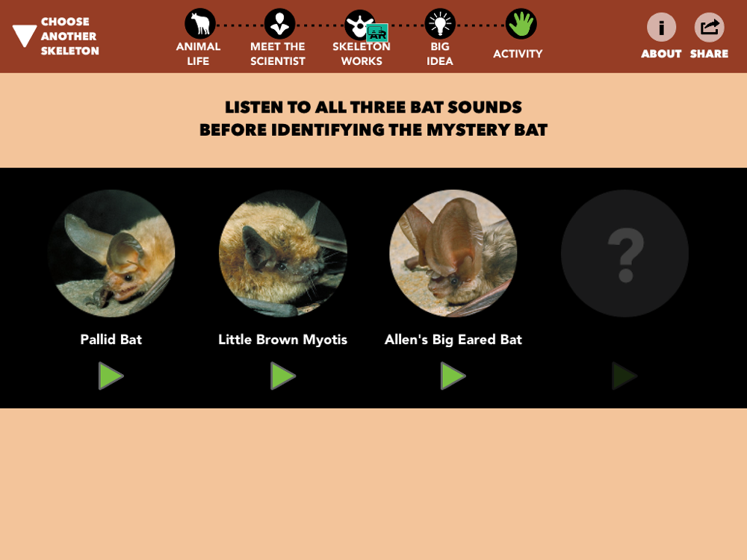Viewport: 747px width, 560px height.
Task: Tap the Share arrow icon
Action: click(710, 27)
